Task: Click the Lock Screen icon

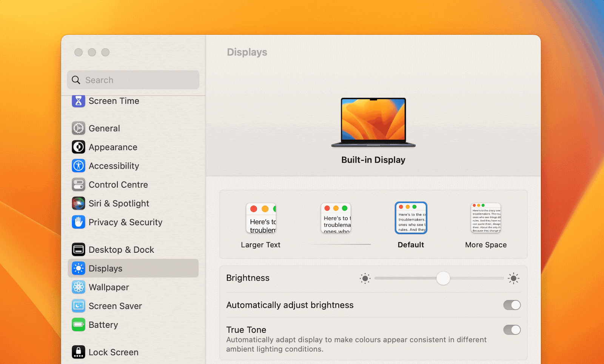Action: pos(79,352)
